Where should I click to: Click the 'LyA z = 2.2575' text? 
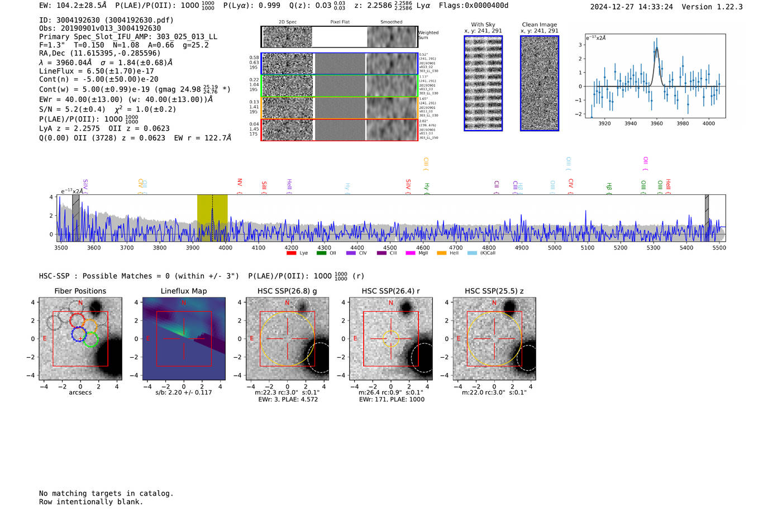(x=70, y=128)
